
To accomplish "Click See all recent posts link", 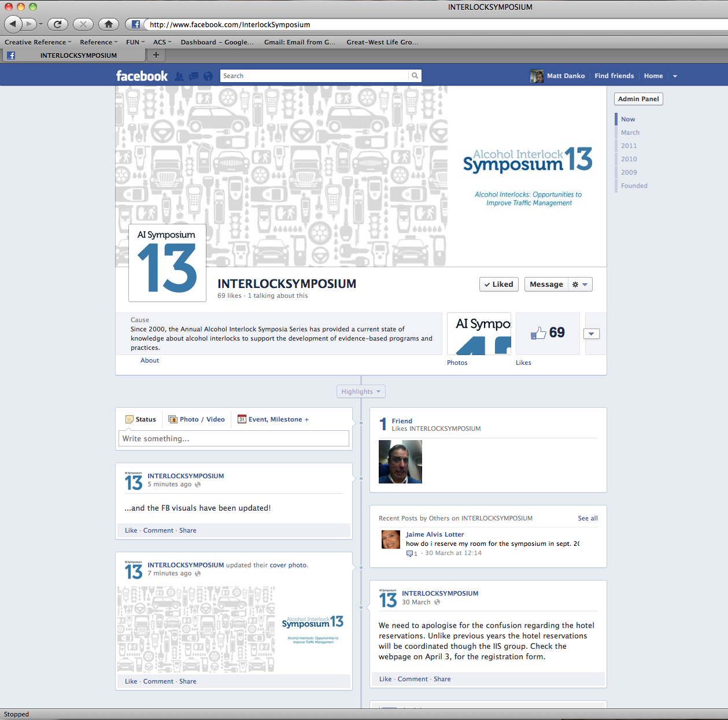I will [x=587, y=518].
